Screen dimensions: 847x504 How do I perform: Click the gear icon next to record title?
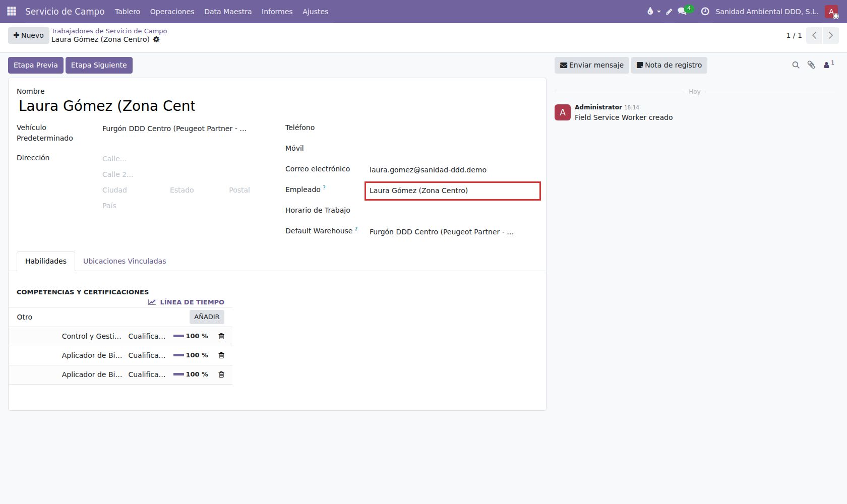[x=156, y=39]
